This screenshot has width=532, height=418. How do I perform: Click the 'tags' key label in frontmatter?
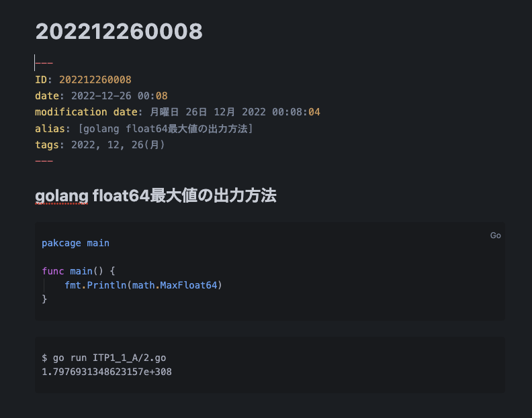47,145
